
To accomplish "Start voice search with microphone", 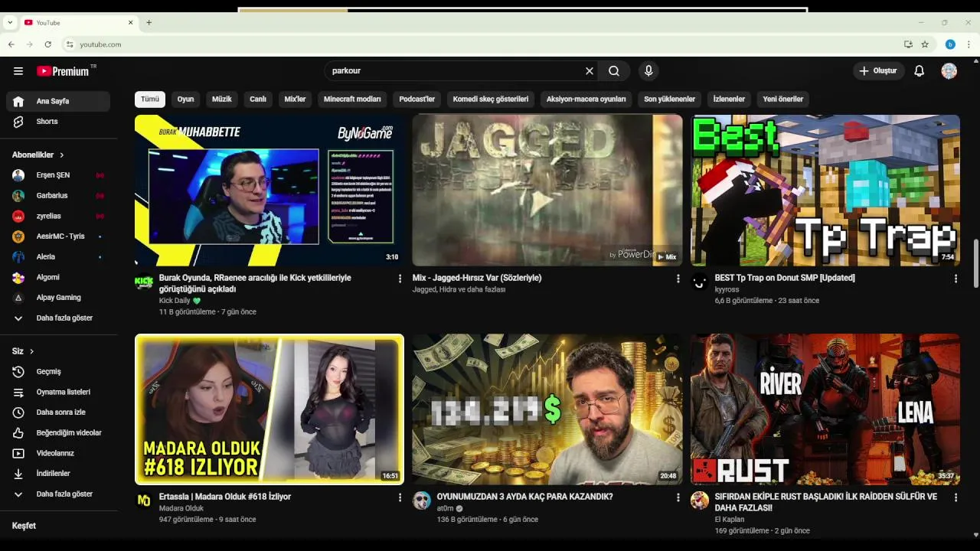I will click(x=648, y=71).
